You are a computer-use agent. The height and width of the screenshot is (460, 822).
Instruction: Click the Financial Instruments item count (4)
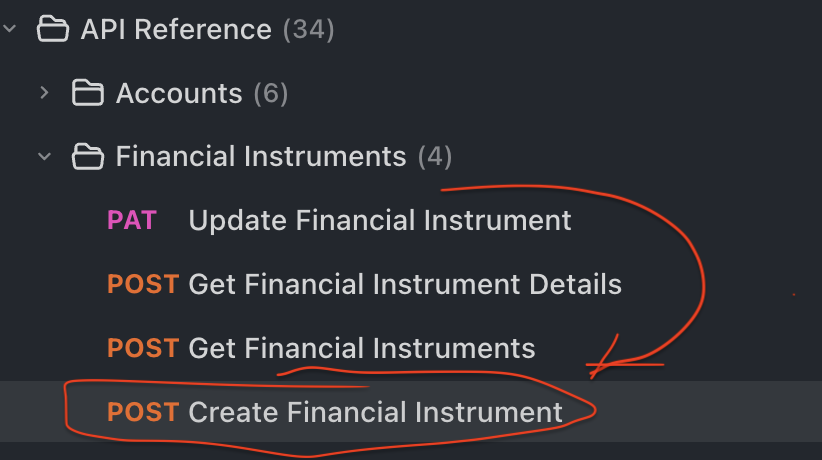pos(435,156)
